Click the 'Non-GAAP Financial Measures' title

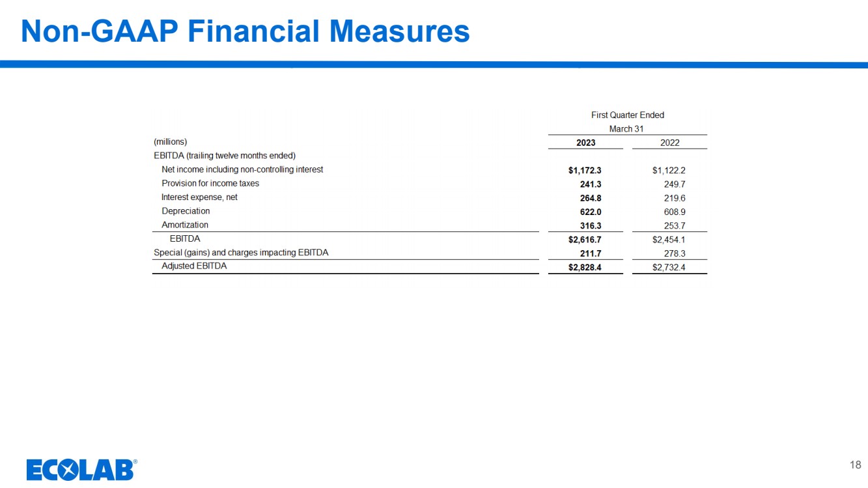click(x=245, y=31)
